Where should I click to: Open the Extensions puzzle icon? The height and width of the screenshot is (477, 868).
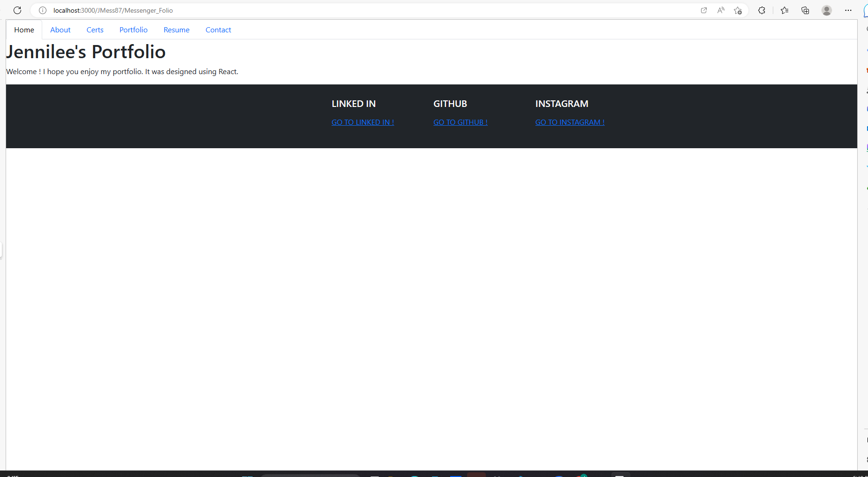[762, 10]
